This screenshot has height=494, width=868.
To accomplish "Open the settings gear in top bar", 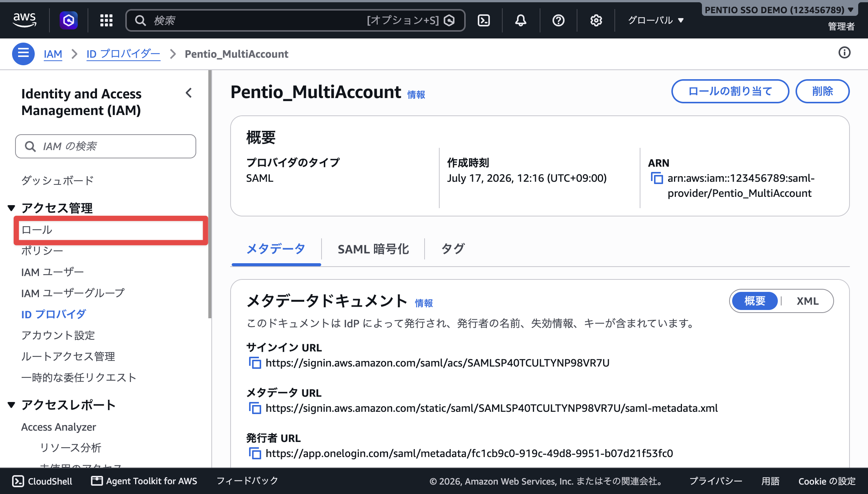I will coord(596,20).
